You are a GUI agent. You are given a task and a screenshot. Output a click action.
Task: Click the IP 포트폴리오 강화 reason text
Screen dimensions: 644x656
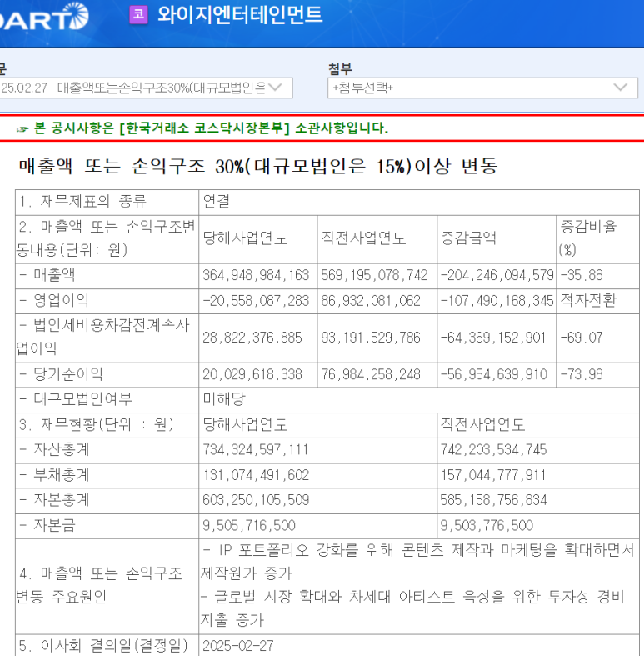pyautogui.click(x=417, y=562)
